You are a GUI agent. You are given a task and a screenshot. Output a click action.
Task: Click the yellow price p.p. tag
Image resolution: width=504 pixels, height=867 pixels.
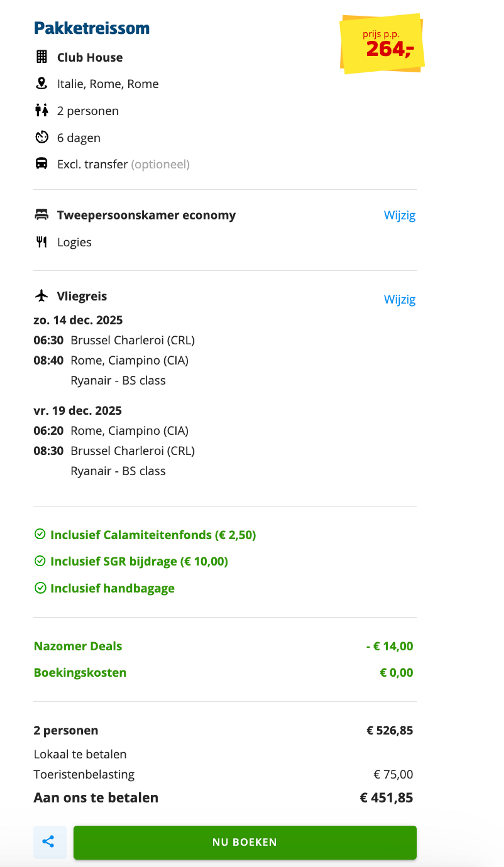click(382, 44)
